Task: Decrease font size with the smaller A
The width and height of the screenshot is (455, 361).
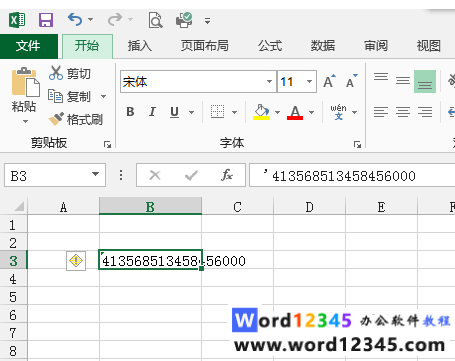Action: pyautogui.click(x=351, y=81)
